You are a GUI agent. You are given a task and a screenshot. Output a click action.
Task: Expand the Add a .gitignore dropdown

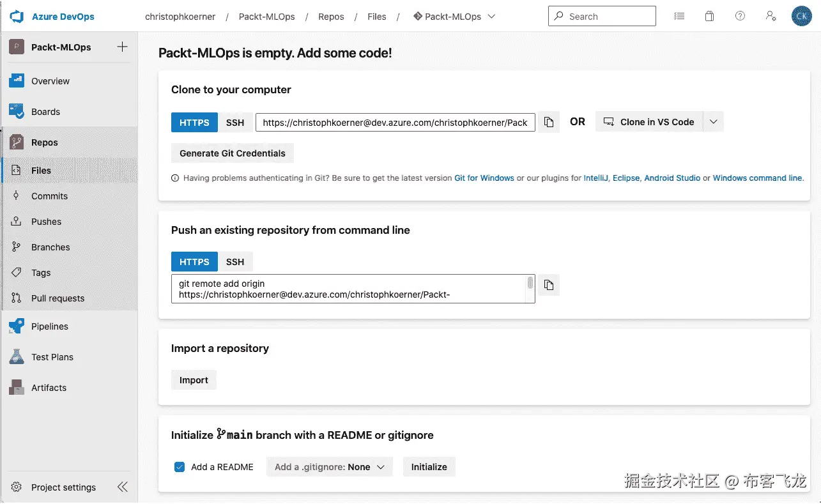329,467
